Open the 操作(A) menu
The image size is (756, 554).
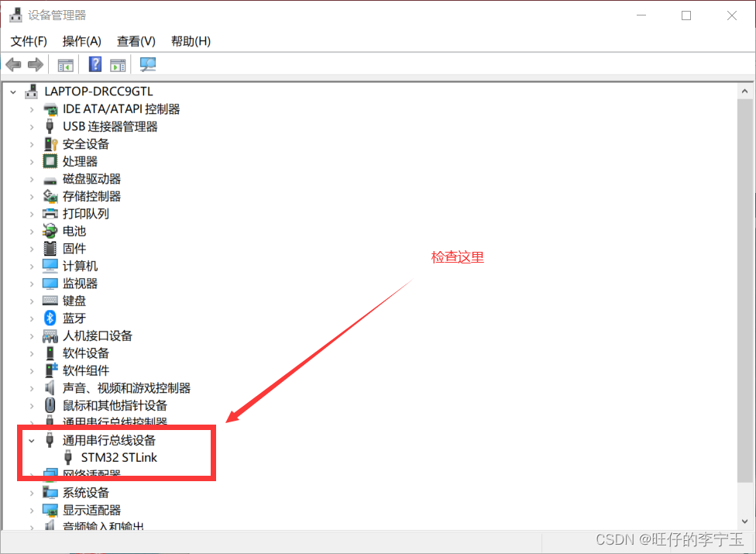pyautogui.click(x=82, y=41)
